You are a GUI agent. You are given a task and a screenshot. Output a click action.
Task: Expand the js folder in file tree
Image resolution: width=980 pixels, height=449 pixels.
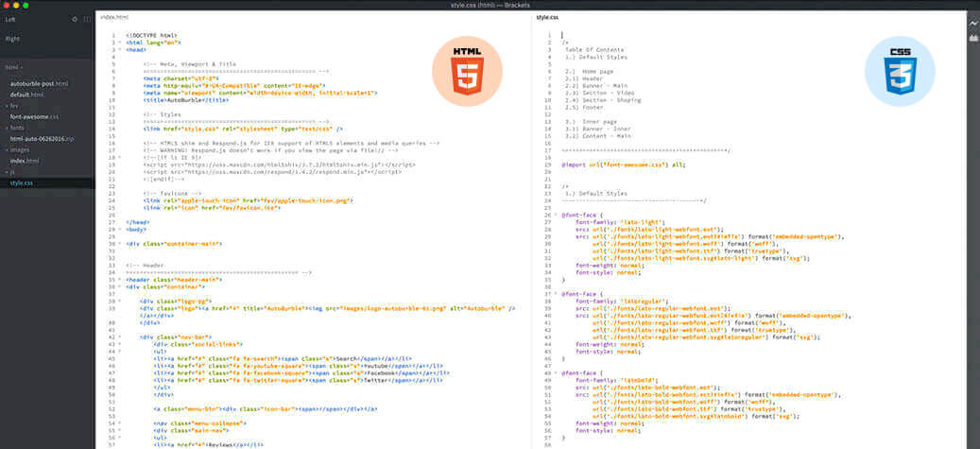click(x=10, y=171)
